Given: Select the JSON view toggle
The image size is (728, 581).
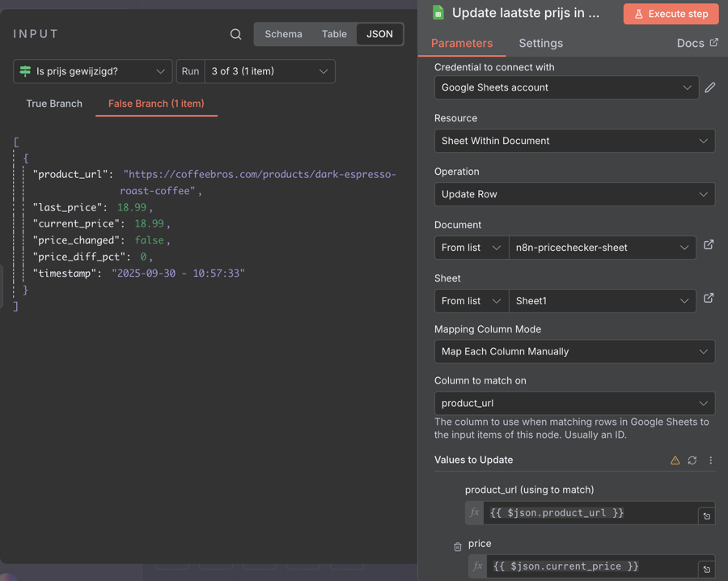Looking at the screenshot, I should [379, 34].
